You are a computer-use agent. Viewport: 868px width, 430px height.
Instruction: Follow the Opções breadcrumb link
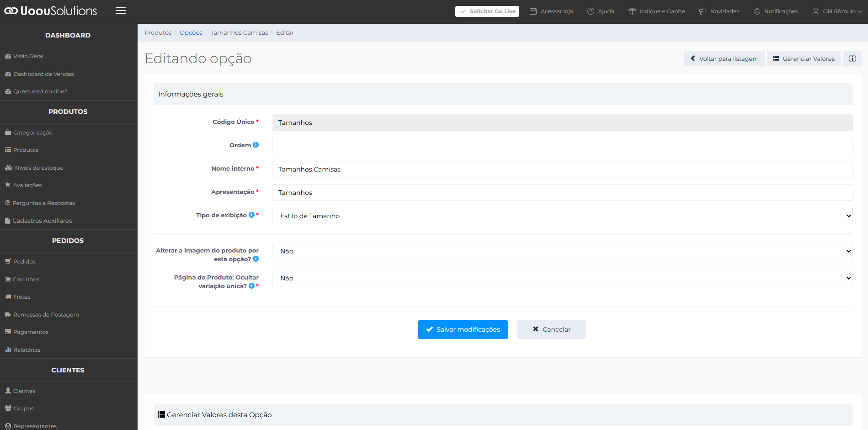coord(191,32)
